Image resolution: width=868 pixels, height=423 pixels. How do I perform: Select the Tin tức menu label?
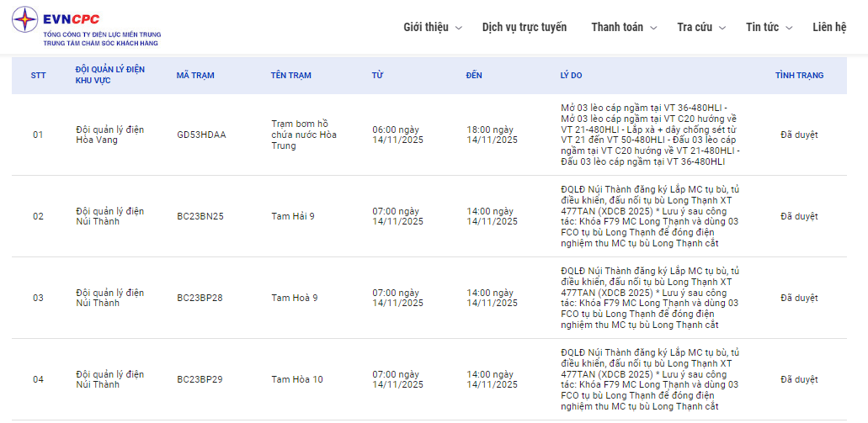click(x=762, y=27)
